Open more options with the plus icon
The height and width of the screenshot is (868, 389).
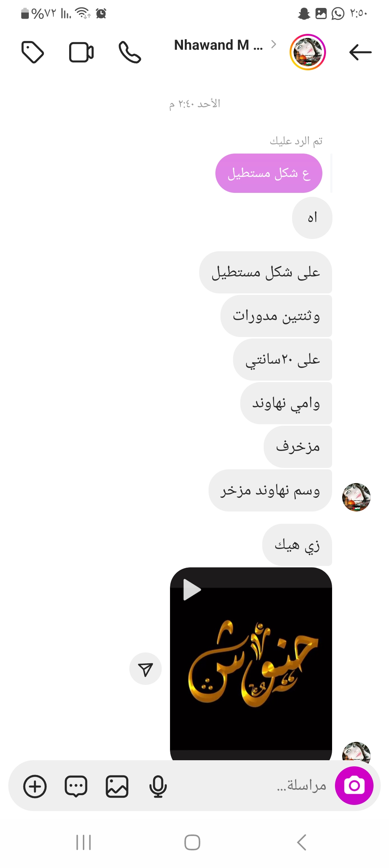(x=35, y=786)
